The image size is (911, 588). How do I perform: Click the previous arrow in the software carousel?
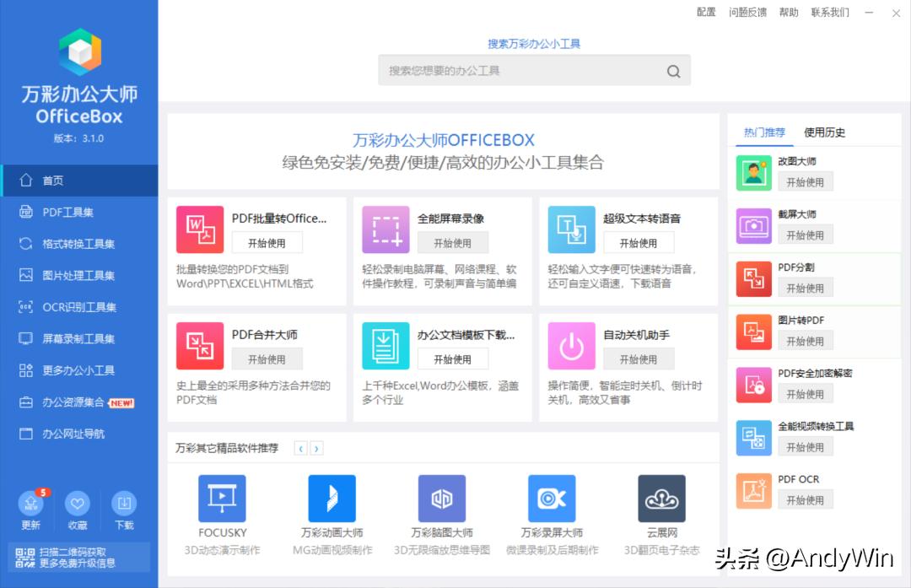(x=301, y=448)
